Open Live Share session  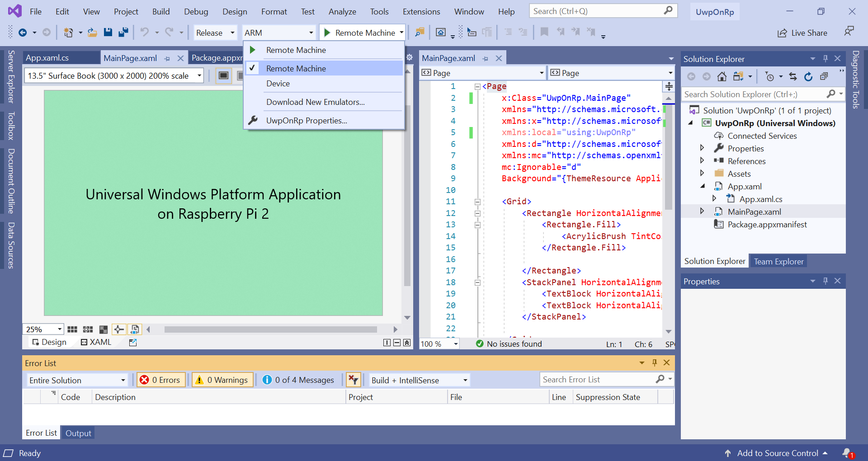coord(802,33)
